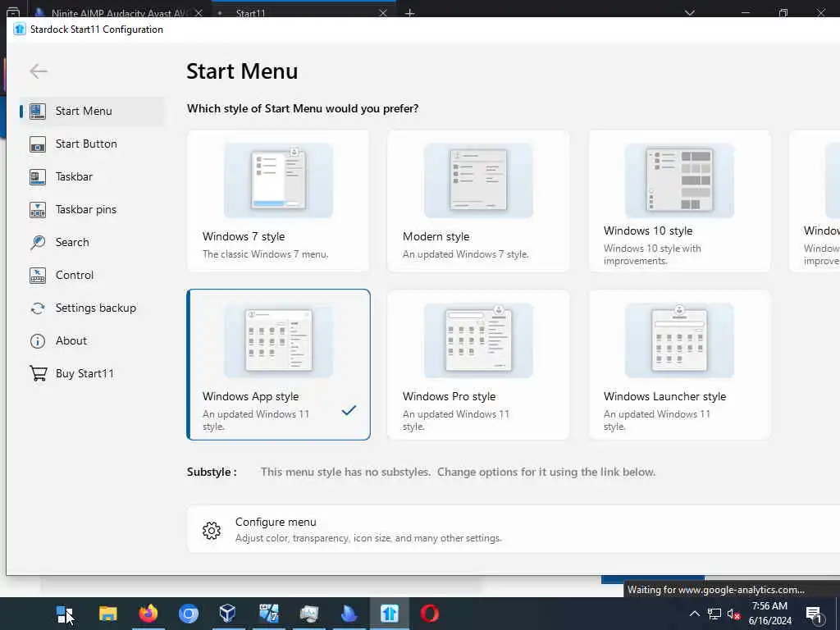Image resolution: width=840 pixels, height=630 pixels.
Task: Open VirtualBox cube icon on taskbar
Action: 228,614
